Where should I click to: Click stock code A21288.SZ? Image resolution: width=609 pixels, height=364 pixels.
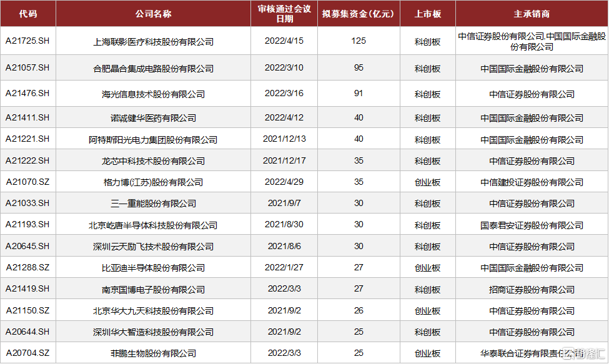click(x=27, y=267)
